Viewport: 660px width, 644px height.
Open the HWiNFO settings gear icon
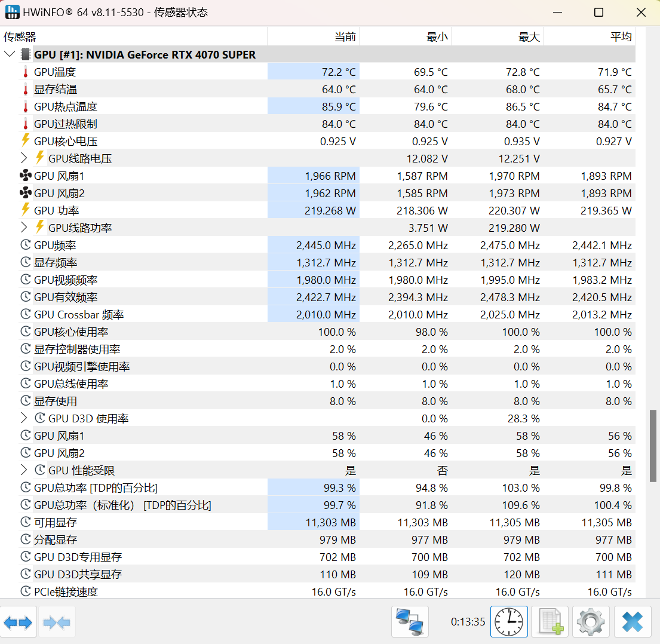590,621
